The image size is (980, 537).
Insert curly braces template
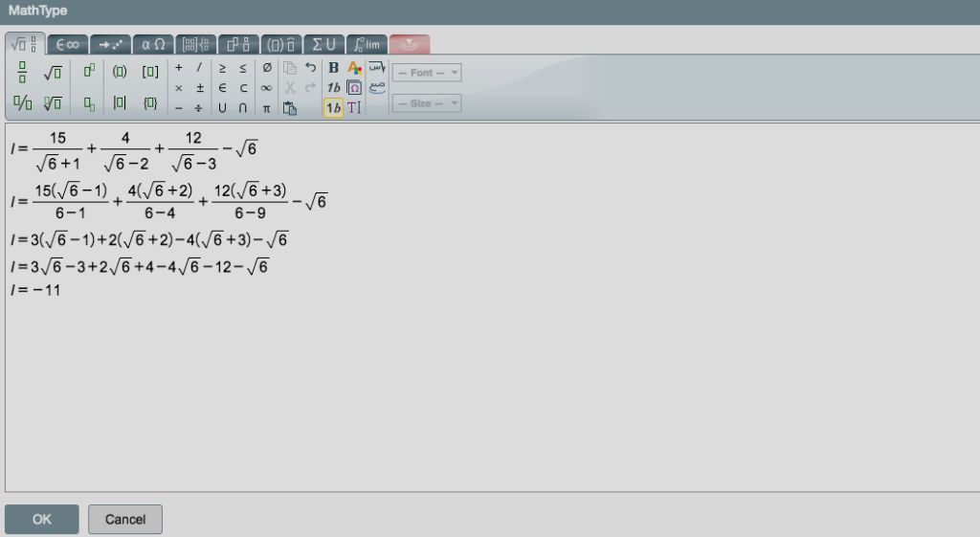(x=150, y=102)
